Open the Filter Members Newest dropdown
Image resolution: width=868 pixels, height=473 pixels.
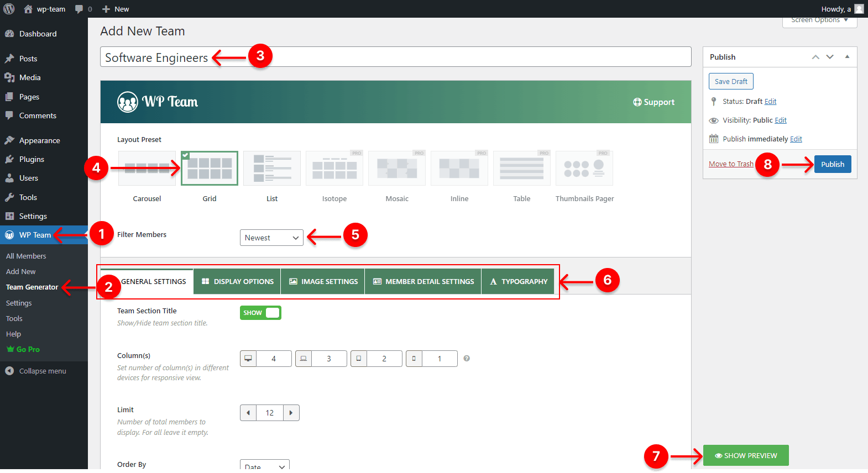271,238
